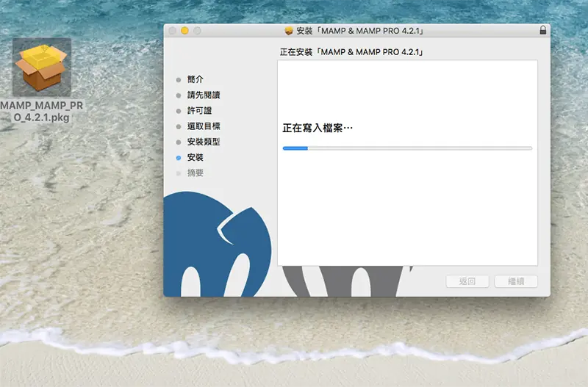The width and height of the screenshot is (588, 387).
Task: Click the 繼續 button
Action: (516, 281)
